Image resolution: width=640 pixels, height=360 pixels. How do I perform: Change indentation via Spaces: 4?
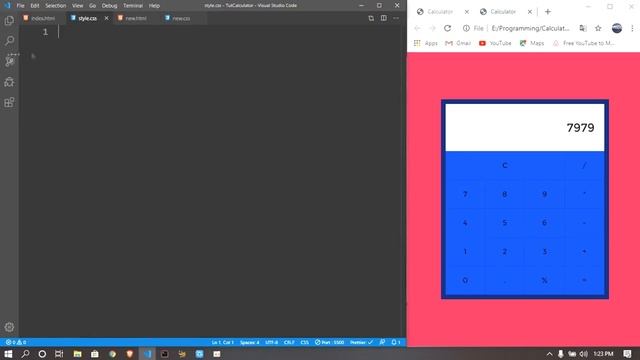pos(250,342)
